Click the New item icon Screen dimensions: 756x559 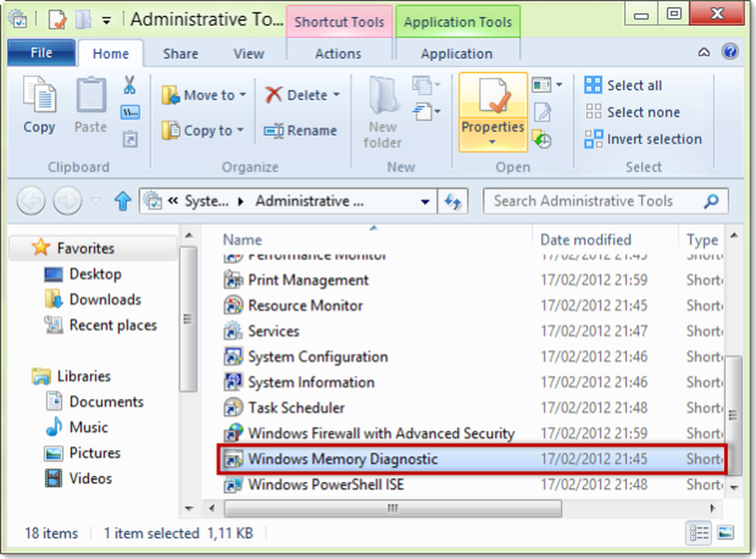click(x=423, y=85)
